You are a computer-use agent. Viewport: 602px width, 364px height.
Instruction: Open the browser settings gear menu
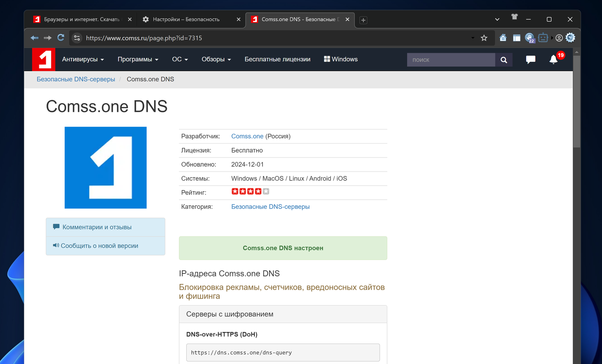[x=570, y=38]
